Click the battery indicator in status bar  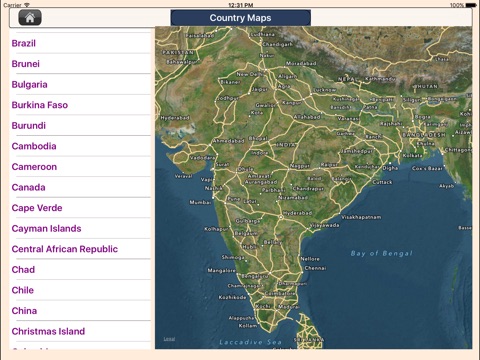click(x=471, y=5)
